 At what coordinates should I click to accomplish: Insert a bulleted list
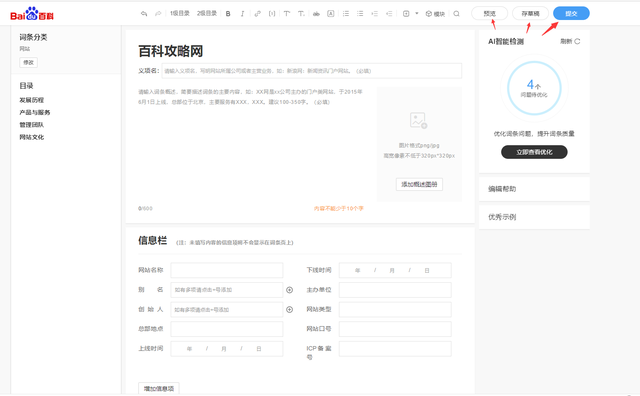pos(360,13)
